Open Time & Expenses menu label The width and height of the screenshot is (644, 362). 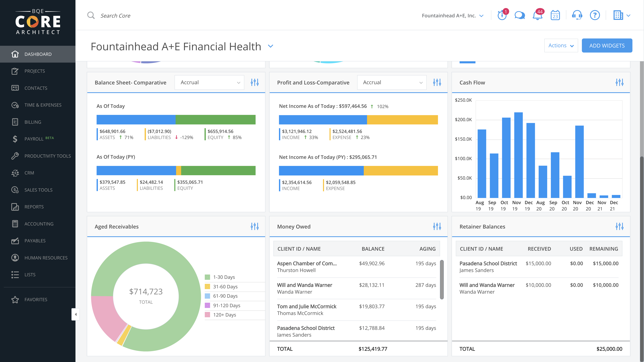(43, 105)
